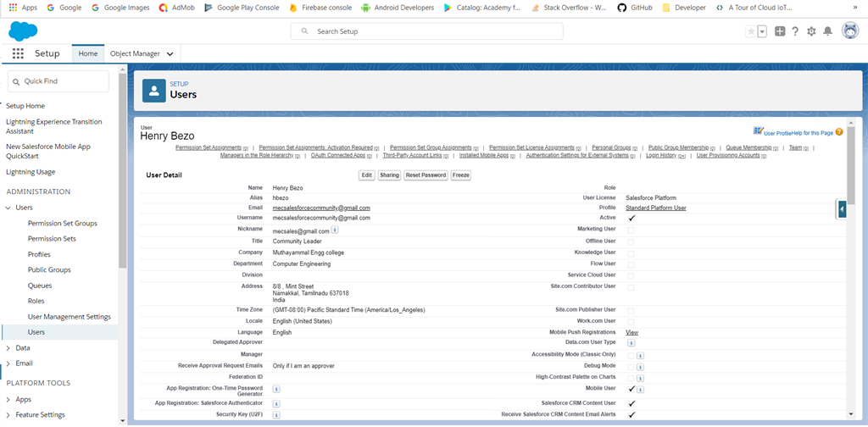The height and width of the screenshot is (427, 868).
Task: Click the orange Help for this Page icon
Action: coord(839,132)
